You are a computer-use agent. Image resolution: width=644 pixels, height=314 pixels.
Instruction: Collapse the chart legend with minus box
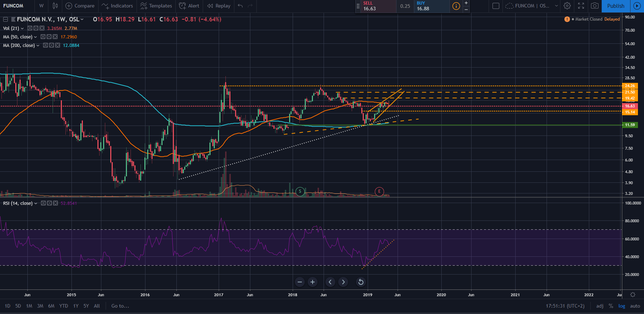tap(5, 19)
